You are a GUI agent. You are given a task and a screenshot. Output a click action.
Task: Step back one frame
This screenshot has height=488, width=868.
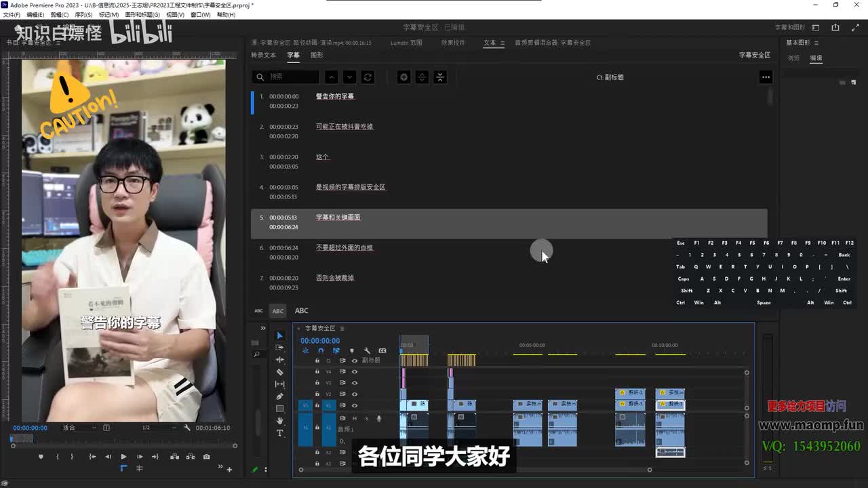coord(108,456)
